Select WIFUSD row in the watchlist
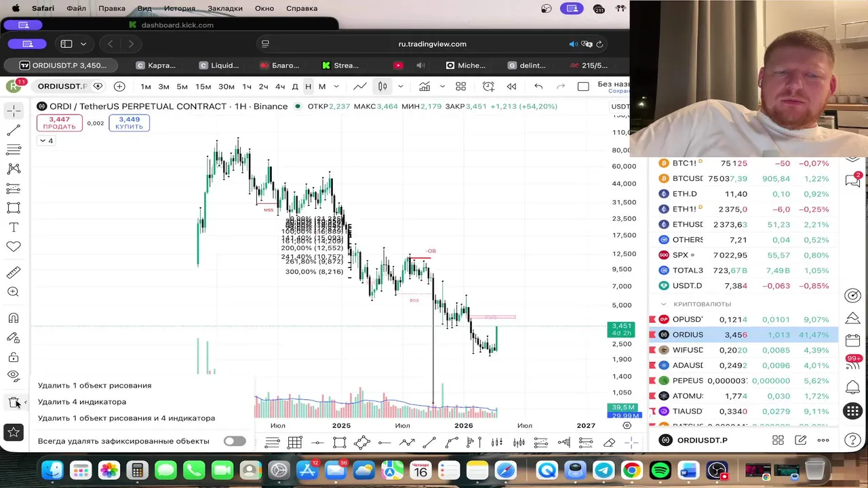868x488 pixels. pyautogui.click(x=744, y=350)
